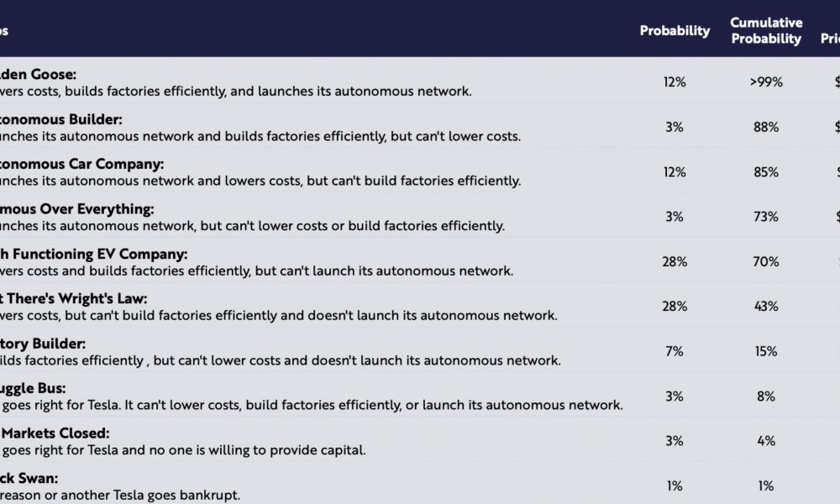
Task: Select the 73% cumulative probability value
Action: [x=766, y=217]
